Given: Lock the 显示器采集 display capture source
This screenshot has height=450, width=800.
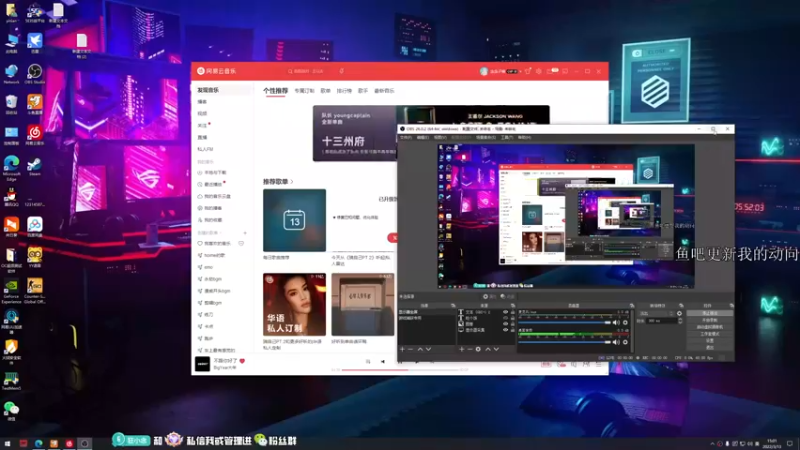Looking at the screenshot, I should click(512, 330).
